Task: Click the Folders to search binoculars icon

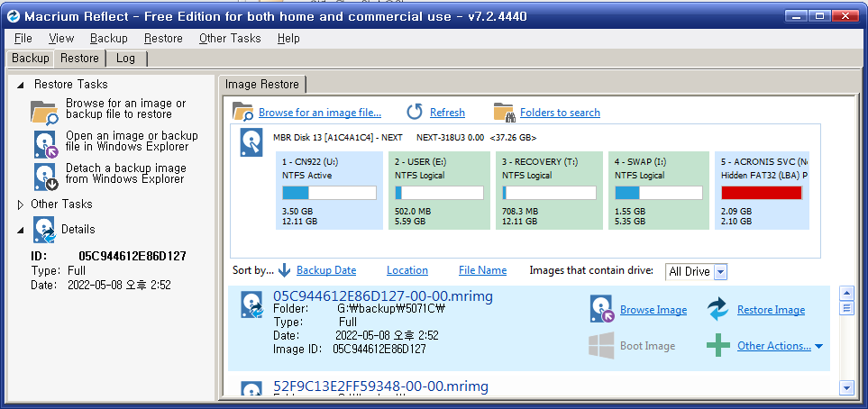Action: click(x=504, y=112)
